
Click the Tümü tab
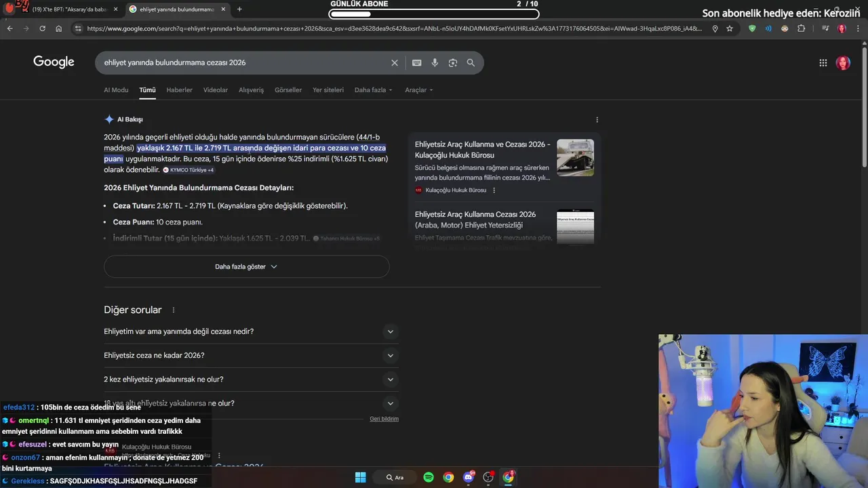[x=147, y=90]
